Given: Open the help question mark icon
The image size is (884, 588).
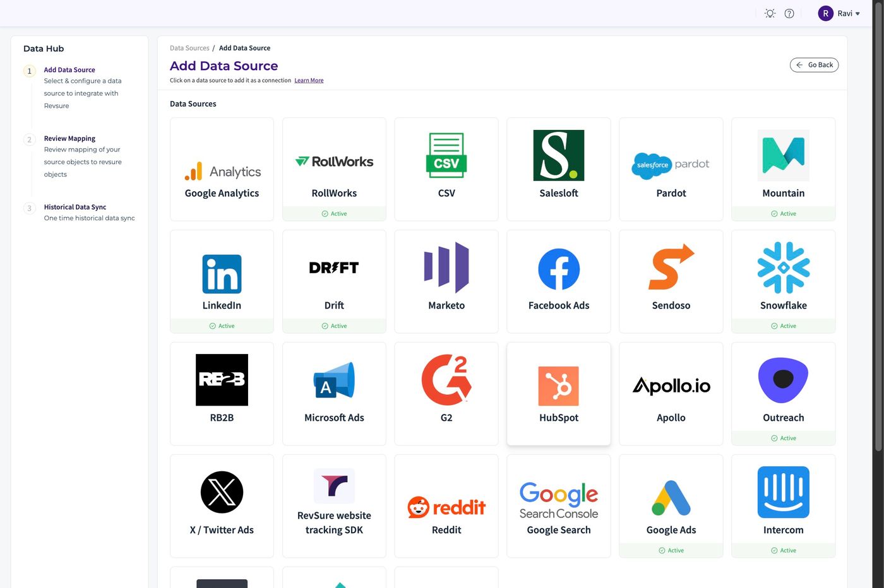Looking at the screenshot, I should tap(789, 13).
